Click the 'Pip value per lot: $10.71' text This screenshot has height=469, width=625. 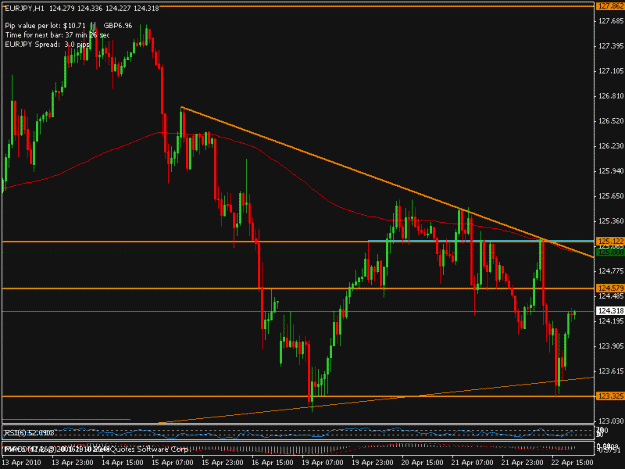[45, 26]
